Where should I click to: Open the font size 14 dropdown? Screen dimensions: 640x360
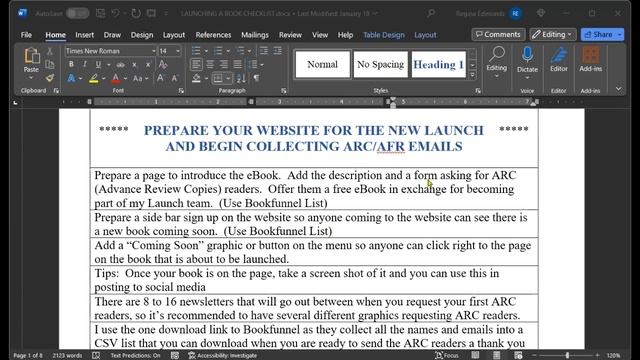point(178,51)
